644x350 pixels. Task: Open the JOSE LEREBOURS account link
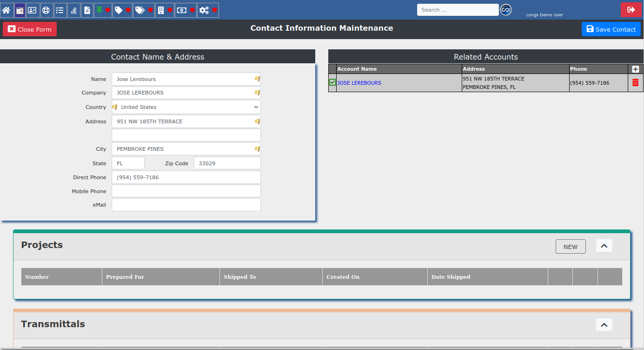(x=359, y=83)
